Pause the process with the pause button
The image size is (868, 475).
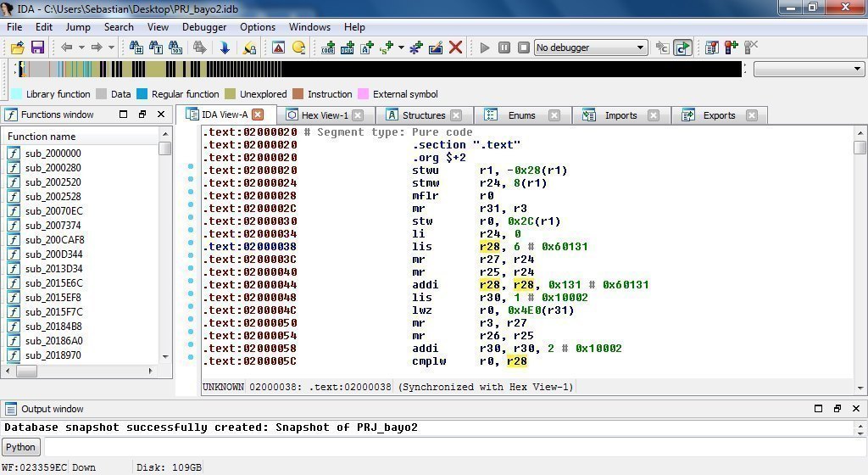point(504,47)
